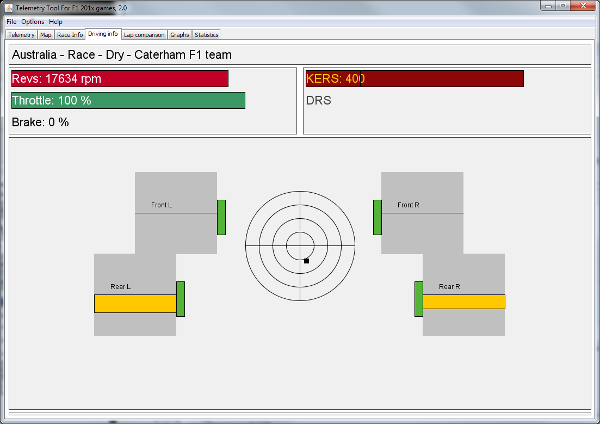Switch to the Graphs tab

(180, 35)
